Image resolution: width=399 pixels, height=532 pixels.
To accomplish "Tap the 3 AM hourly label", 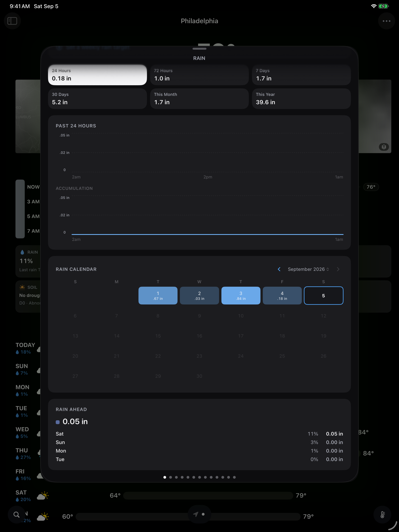I will pos(33,202).
